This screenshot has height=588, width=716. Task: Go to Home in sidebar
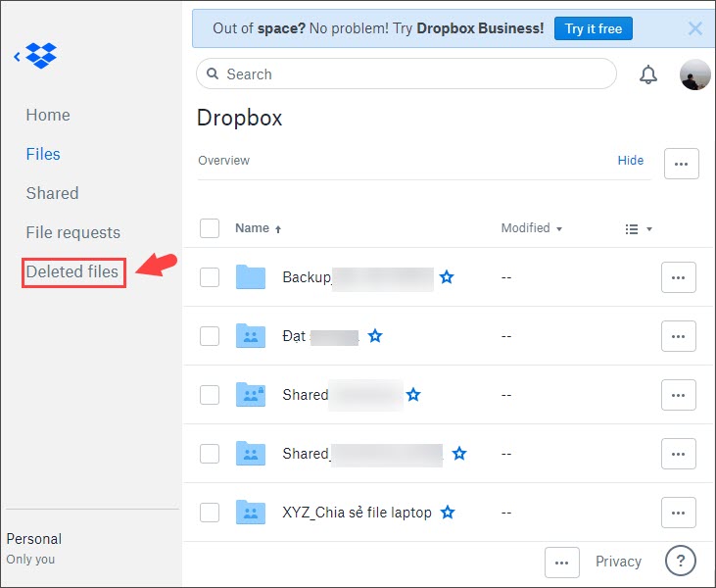48,115
